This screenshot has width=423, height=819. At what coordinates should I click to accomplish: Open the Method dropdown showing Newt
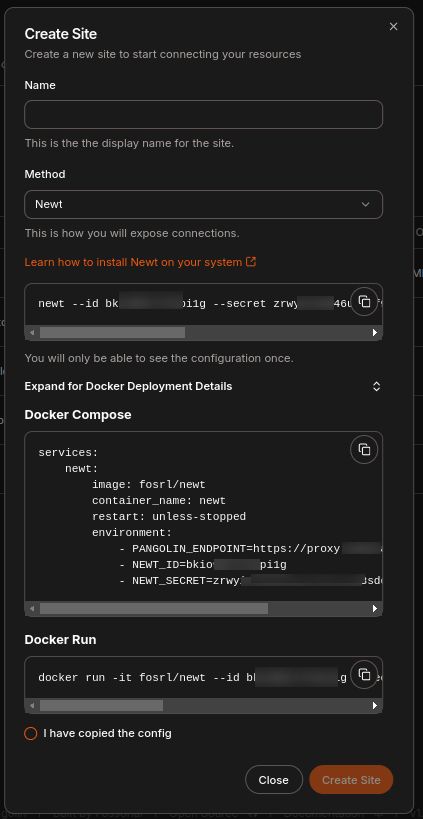tap(204, 204)
